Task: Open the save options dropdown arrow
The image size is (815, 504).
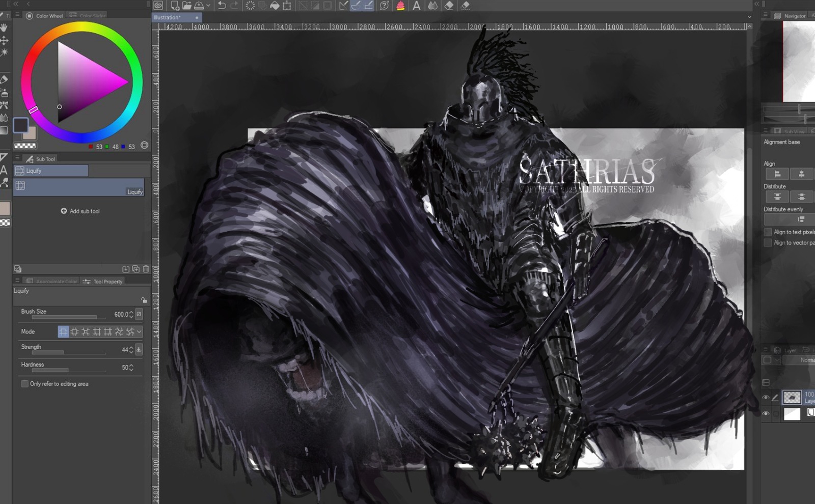Action: point(208,6)
